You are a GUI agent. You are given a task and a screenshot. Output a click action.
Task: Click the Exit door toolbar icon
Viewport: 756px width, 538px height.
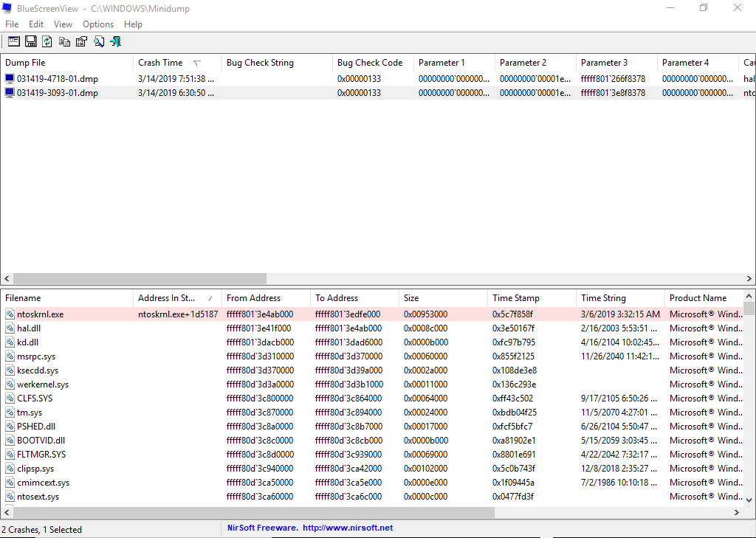coord(116,41)
